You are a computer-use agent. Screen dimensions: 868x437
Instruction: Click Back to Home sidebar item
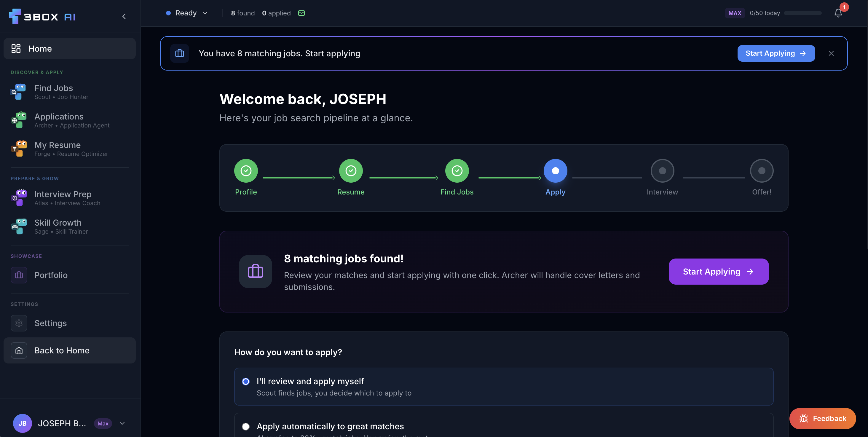click(x=69, y=350)
